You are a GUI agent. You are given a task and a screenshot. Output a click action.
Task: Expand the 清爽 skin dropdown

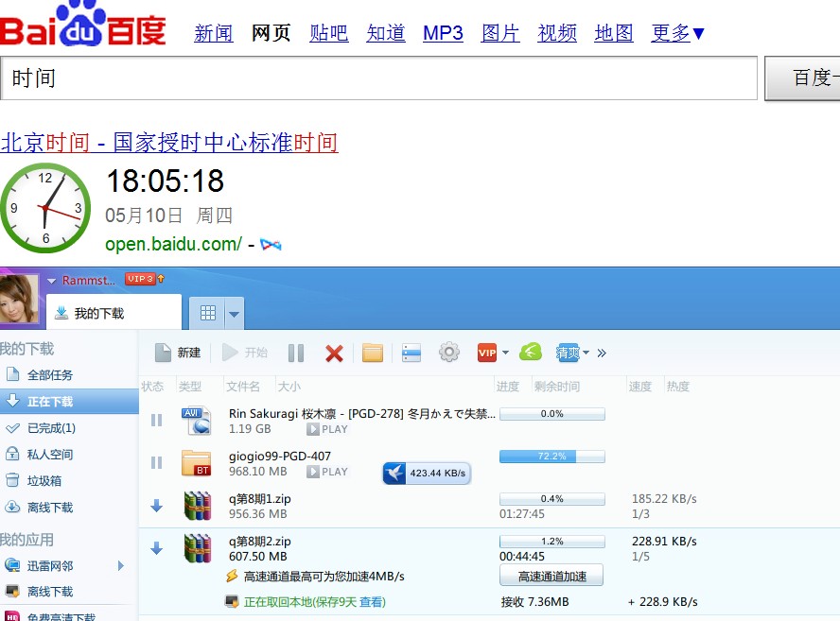586,353
